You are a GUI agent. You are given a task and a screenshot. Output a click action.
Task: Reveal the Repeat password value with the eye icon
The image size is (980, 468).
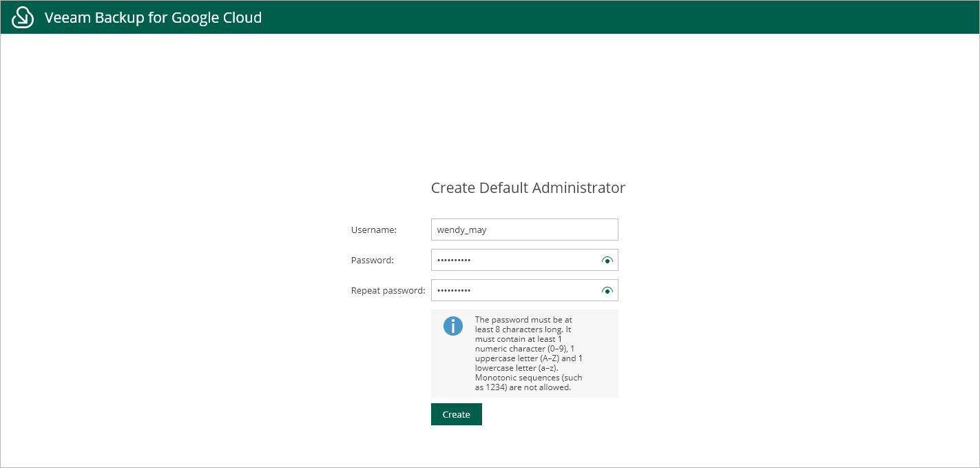tap(607, 291)
